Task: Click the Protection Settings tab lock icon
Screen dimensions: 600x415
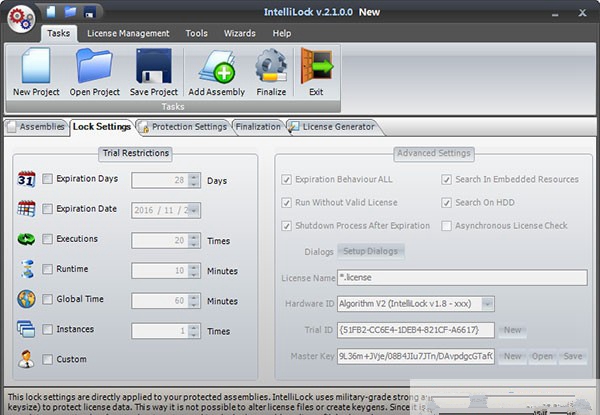Action: click(144, 127)
